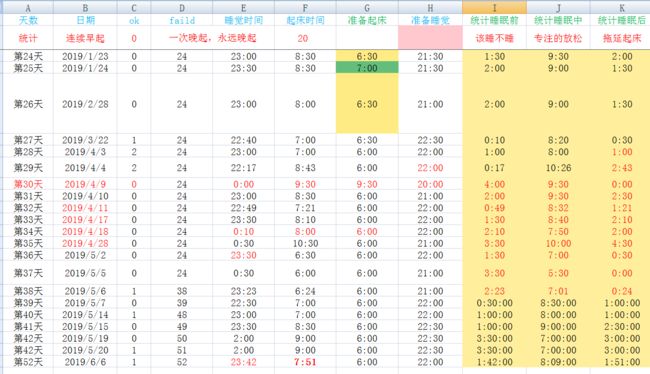Click the 日期 header cell
The width and height of the screenshot is (650, 374).
(85, 20)
